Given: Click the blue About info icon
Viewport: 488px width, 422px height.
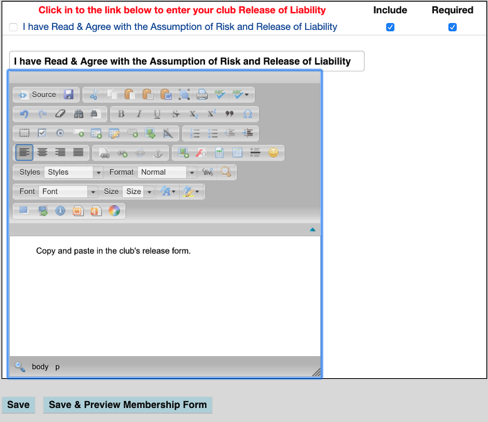Looking at the screenshot, I should [x=60, y=211].
